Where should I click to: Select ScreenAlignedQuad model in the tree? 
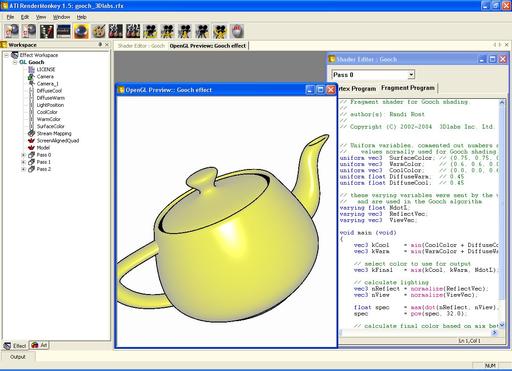[x=58, y=141]
